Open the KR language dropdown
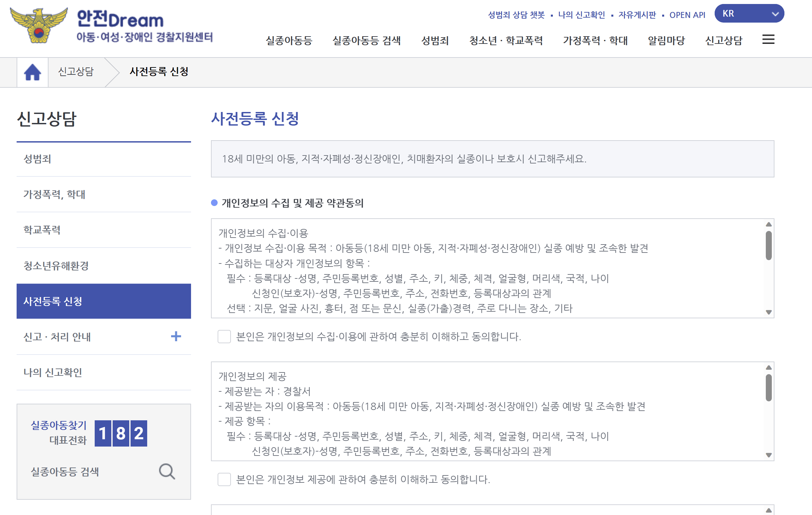 coord(749,14)
